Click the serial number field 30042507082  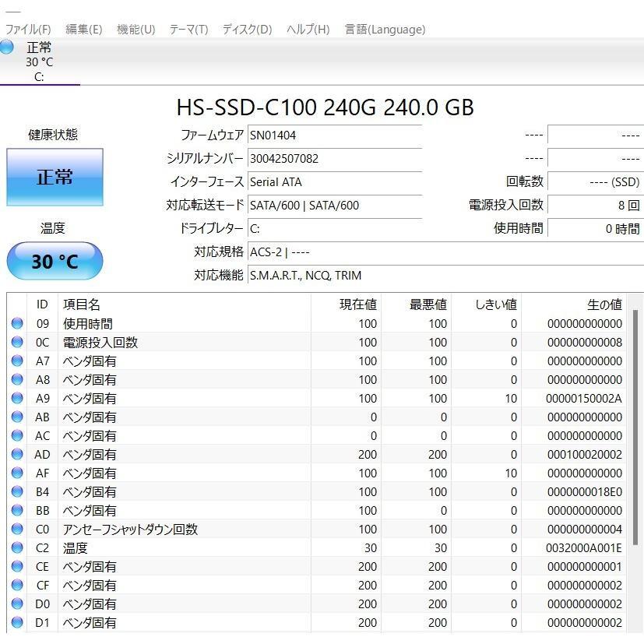(x=334, y=159)
